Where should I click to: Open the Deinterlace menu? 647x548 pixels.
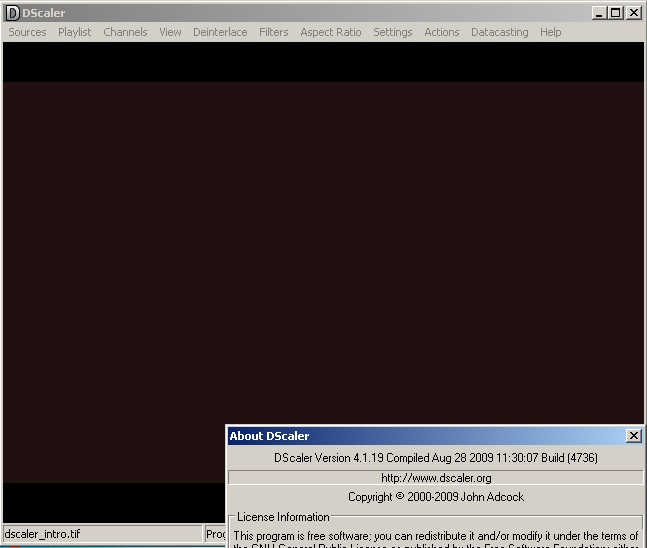(220, 32)
